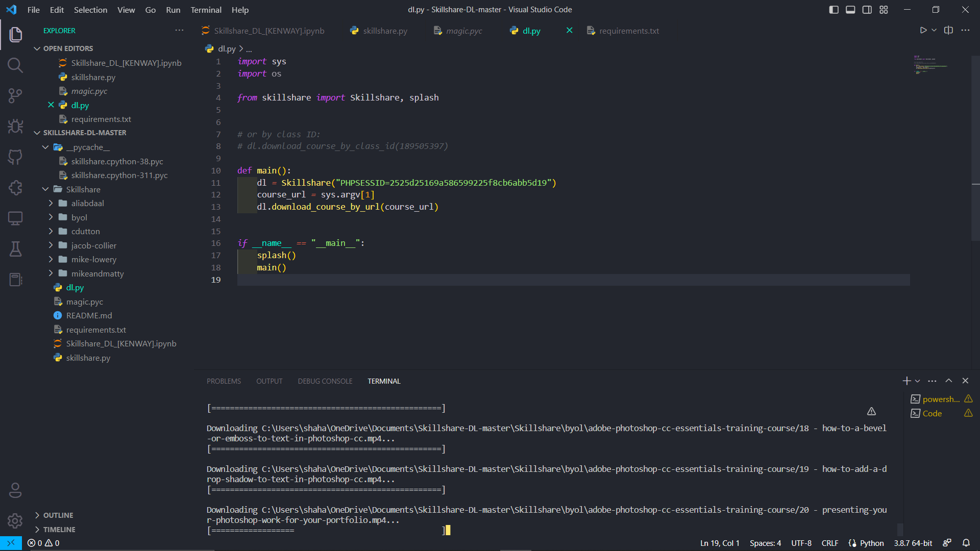Expand the OUTLINE section
Viewport: 980px width, 551px height.
[x=58, y=515]
